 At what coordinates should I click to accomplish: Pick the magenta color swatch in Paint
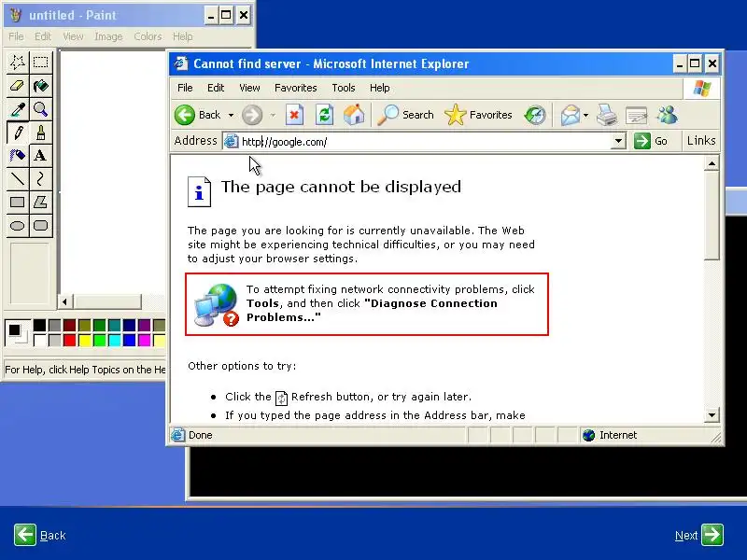click(145, 340)
